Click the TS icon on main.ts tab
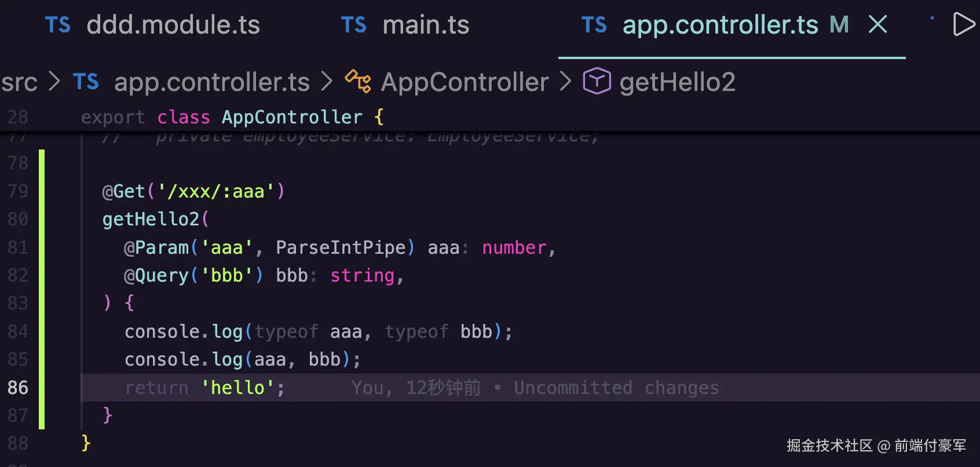The image size is (980, 467). click(353, 25)
